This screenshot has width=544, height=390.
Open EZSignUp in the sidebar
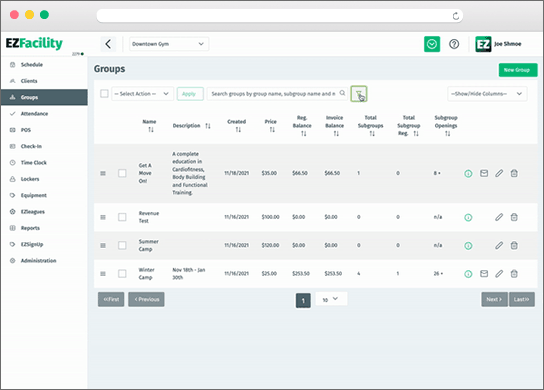44,244
